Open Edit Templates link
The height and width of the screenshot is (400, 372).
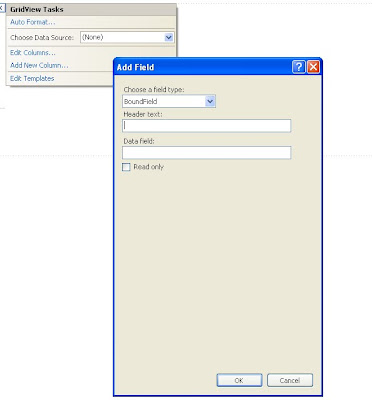(32, 79)
